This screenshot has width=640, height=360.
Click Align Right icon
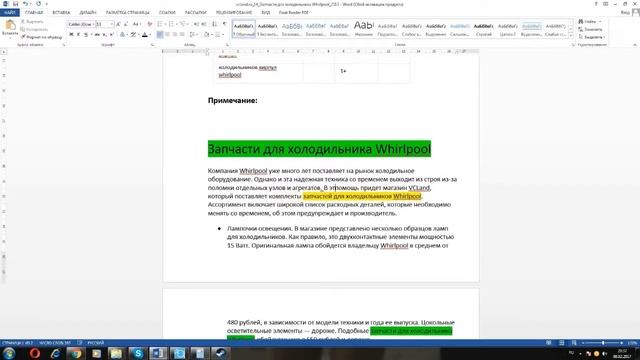[x=175, y=35]
